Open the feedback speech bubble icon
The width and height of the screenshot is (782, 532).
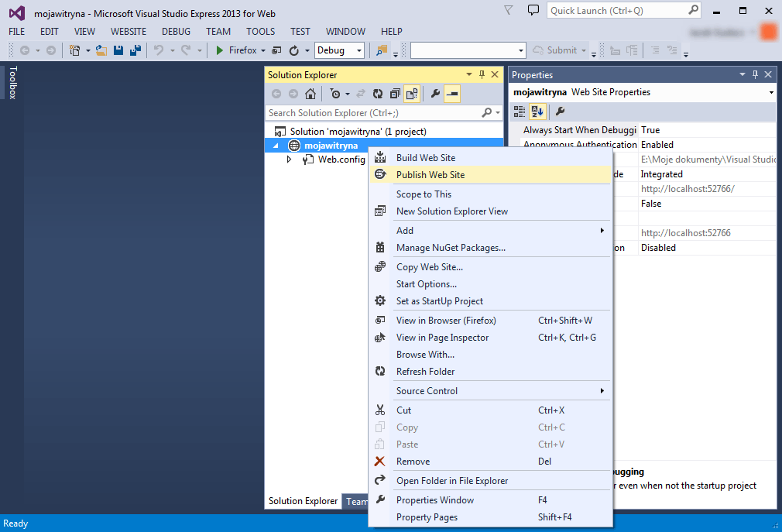pyautogui.click(x=533, y=11)
